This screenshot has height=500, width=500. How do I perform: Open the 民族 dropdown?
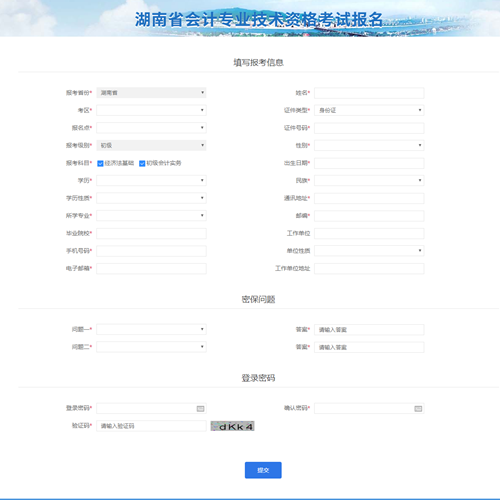369,180
